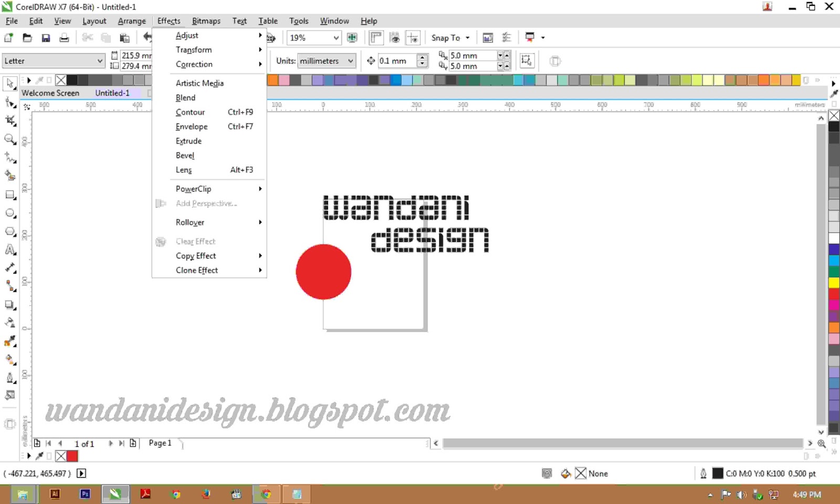Screen dimensions: 840x504
Task: Open the Options checklist icon
Action: [x=507, y=38]
